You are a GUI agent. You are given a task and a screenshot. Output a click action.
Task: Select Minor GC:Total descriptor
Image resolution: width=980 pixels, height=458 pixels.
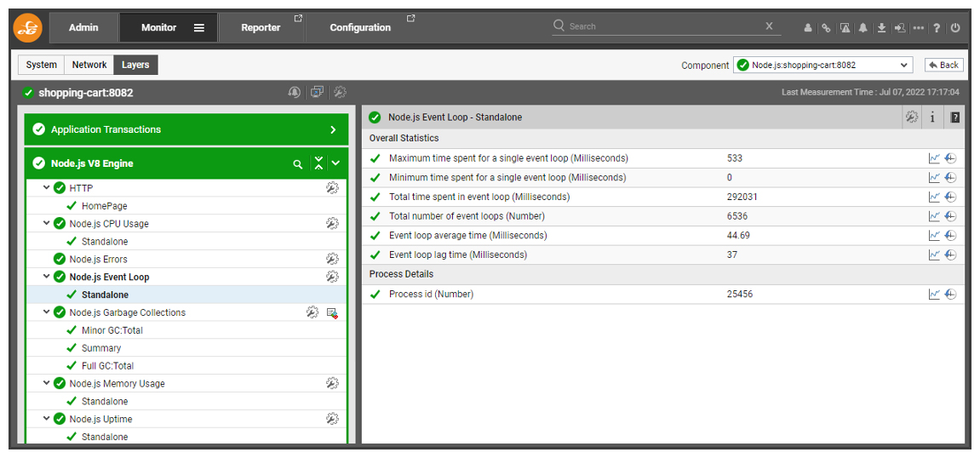coord(112,330)
